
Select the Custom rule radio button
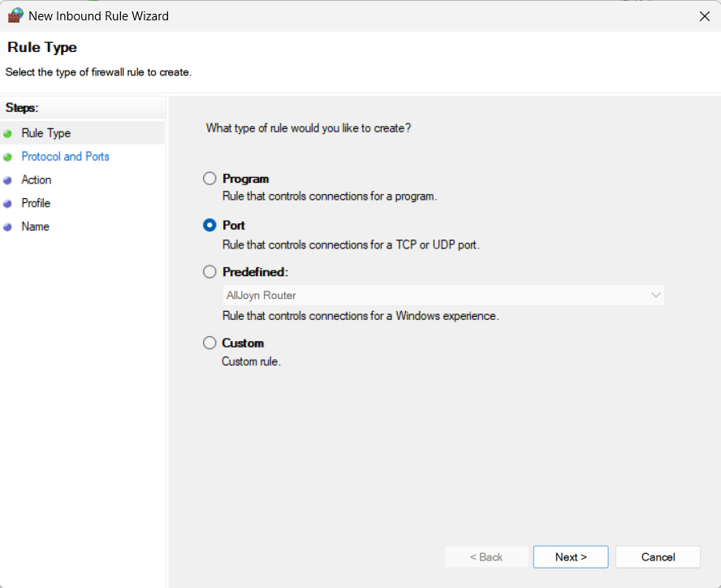click(x=209, y=343)
